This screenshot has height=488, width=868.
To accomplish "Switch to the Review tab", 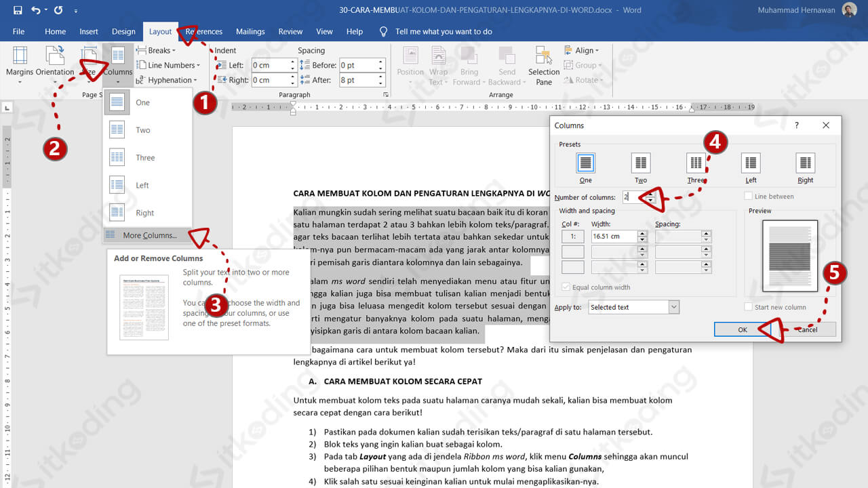I will click(290, 31).
